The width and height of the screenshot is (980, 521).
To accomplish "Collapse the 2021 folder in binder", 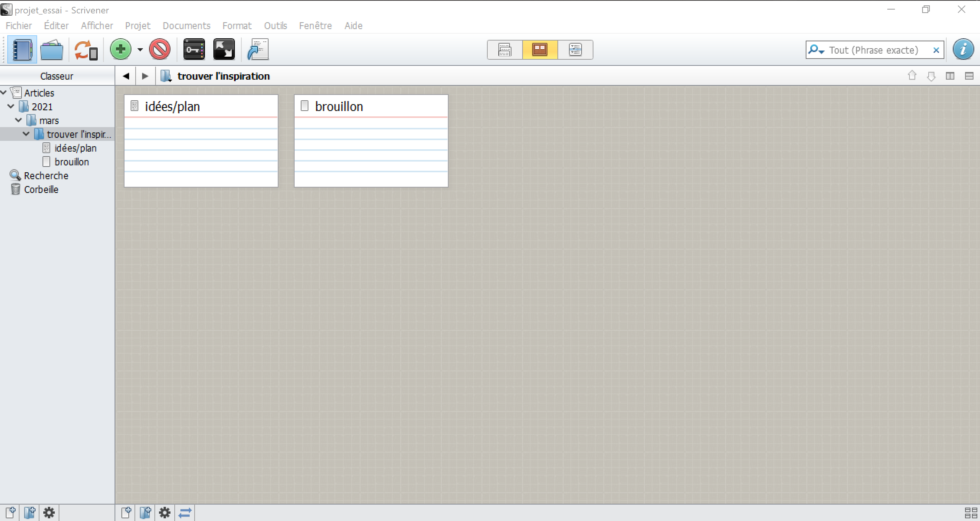I will click(x=11, y=106).
